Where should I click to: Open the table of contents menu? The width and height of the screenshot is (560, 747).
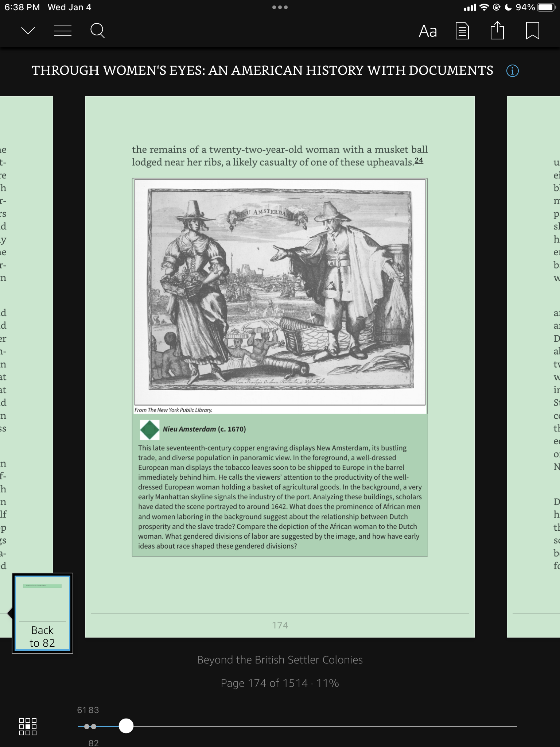click(x=63, y=31)
